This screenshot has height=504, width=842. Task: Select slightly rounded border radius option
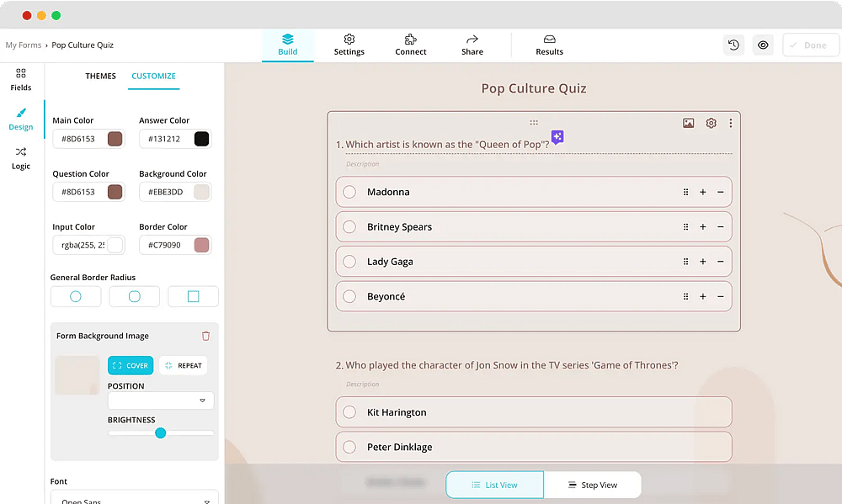[x=134, y=296]
